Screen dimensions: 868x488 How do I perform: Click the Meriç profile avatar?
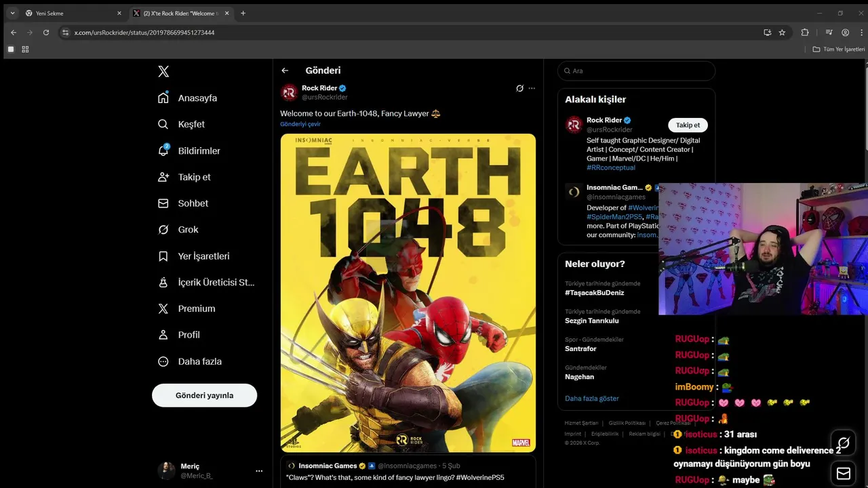[166, 470]
